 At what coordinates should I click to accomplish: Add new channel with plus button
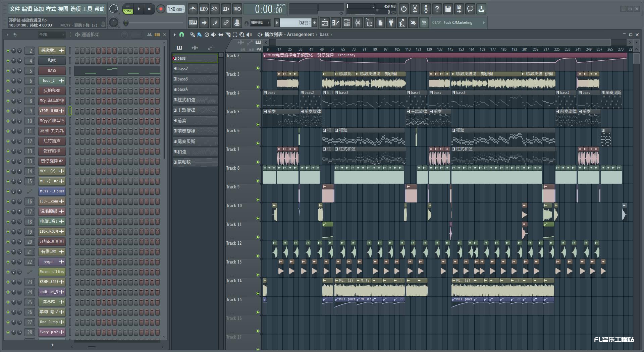52,345
